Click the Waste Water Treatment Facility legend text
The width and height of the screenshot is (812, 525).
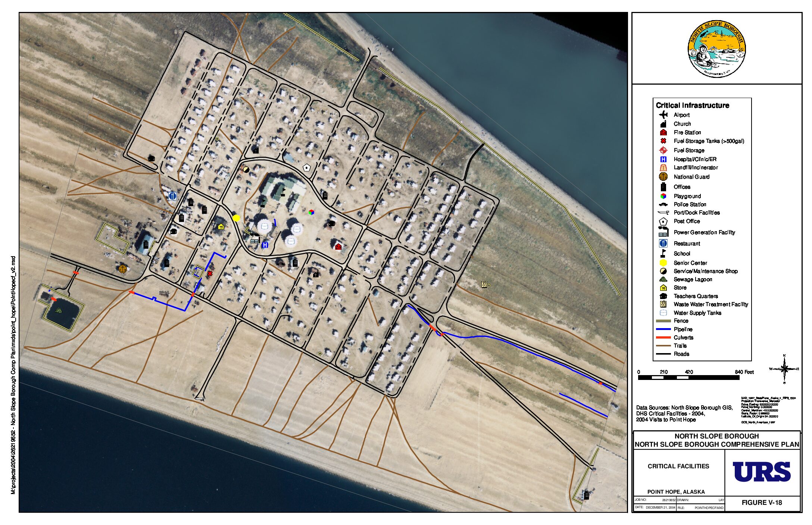pyautogui.click(x=710, y=304)
